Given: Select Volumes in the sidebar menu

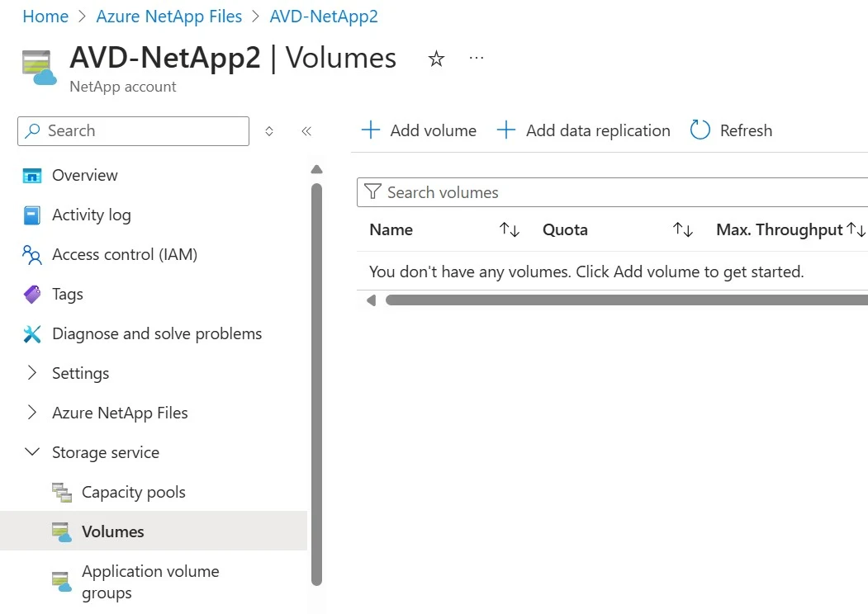Looking at the screenshot, I should click(112, 531).
